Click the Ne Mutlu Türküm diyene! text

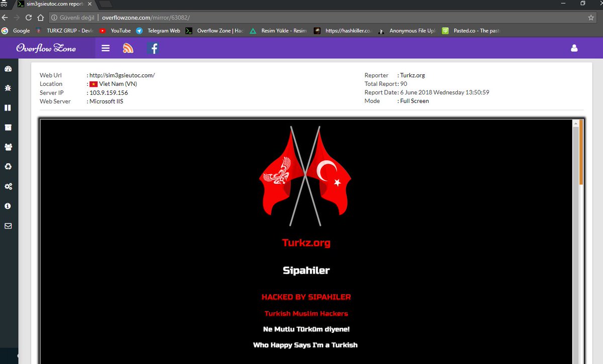[x=307, y=329]
